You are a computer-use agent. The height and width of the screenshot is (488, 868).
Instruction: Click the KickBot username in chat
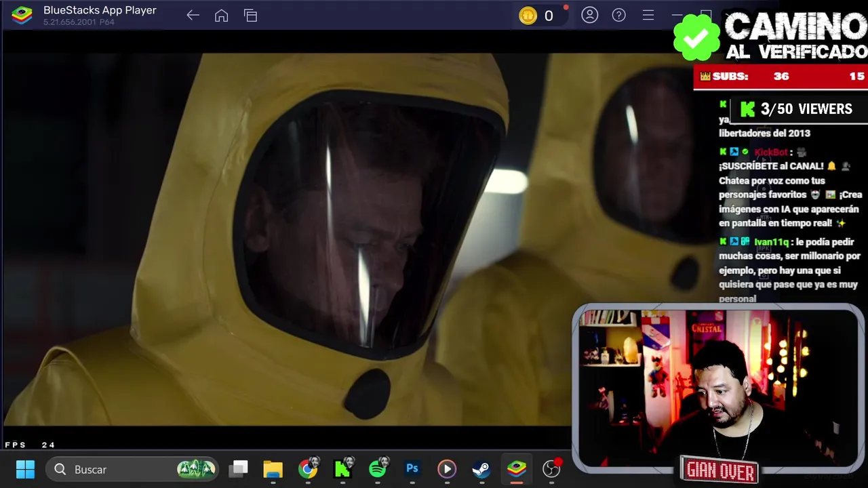click(x=771, y=152)
